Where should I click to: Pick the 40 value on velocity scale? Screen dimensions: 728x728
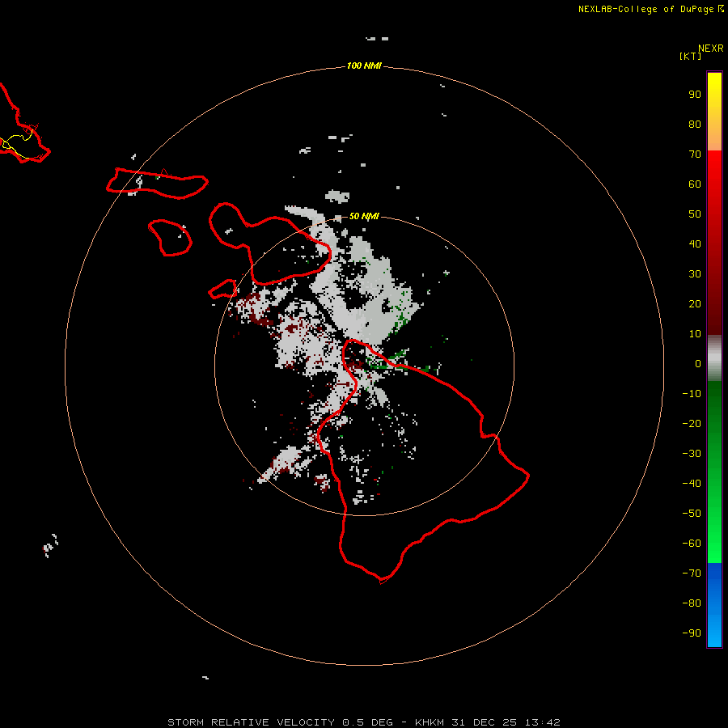pos(695,244)
